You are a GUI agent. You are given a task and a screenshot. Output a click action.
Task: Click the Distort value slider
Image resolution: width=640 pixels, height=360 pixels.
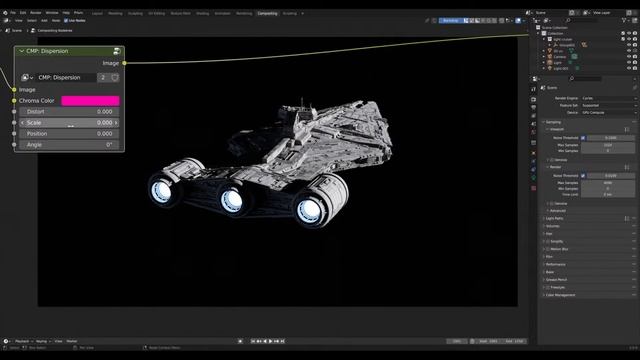(69, 112)
